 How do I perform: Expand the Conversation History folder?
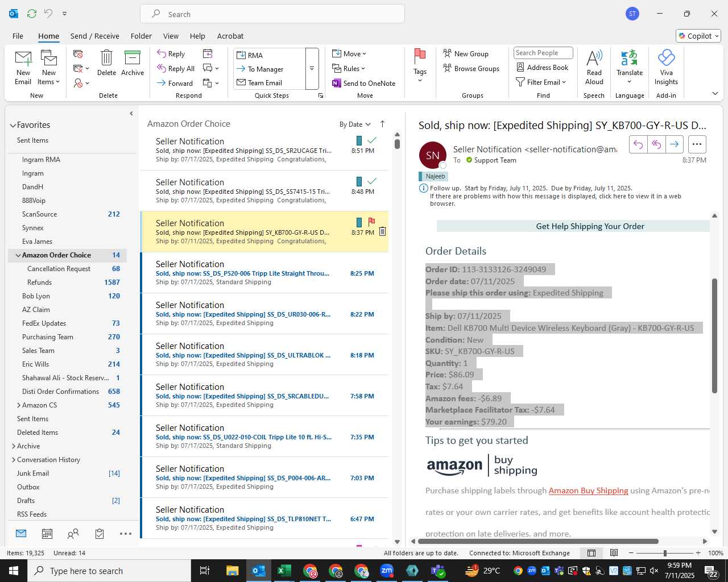point(13,460)
